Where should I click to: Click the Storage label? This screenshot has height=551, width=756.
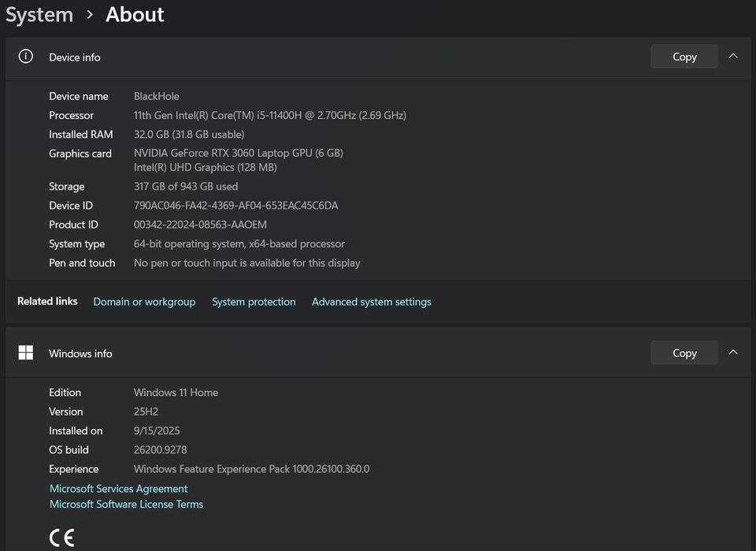pyautogui.click(x=66, y=186)
